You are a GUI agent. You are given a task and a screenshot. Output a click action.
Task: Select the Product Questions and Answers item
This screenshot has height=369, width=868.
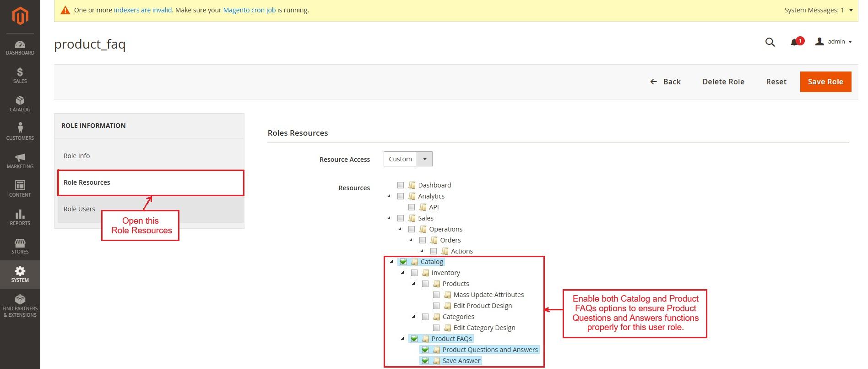tap(490, 350)
